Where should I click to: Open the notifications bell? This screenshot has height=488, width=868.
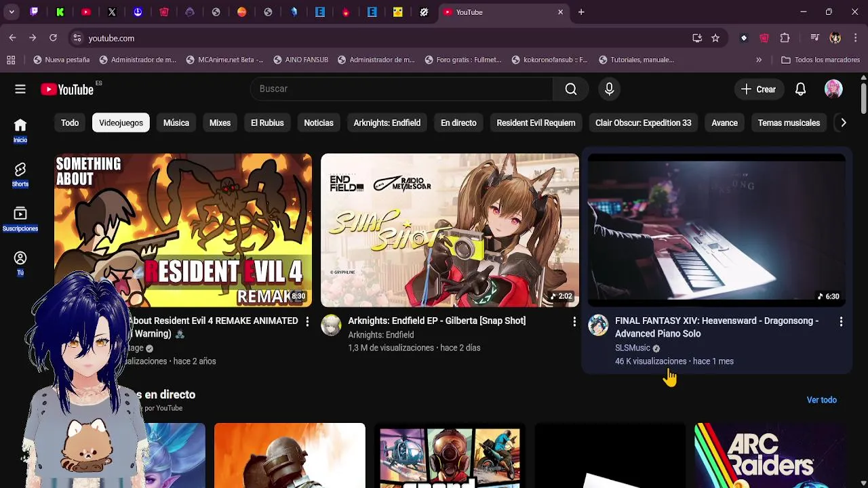(800, 89)
